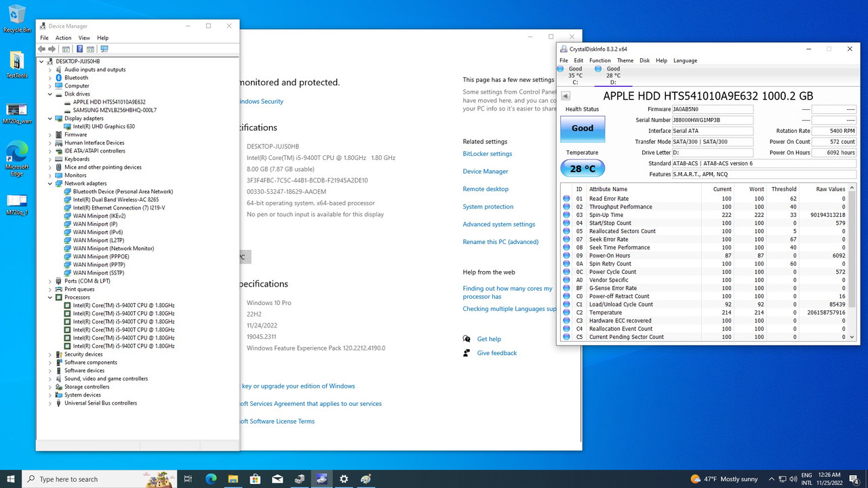Collapse the Display adapters node
This screenshot has width=868, height=488.
pyautogui.click(x=50, y=119)
